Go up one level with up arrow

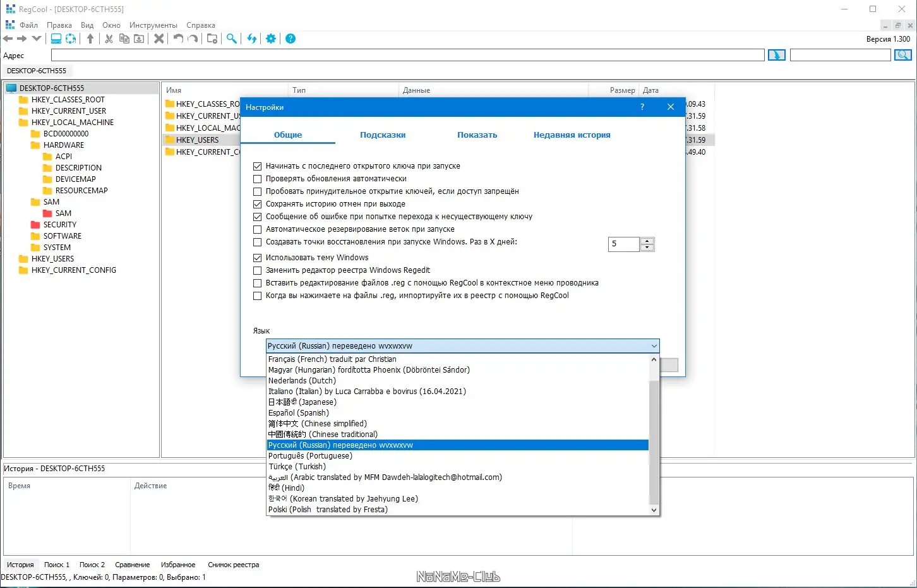coord(90,39)
